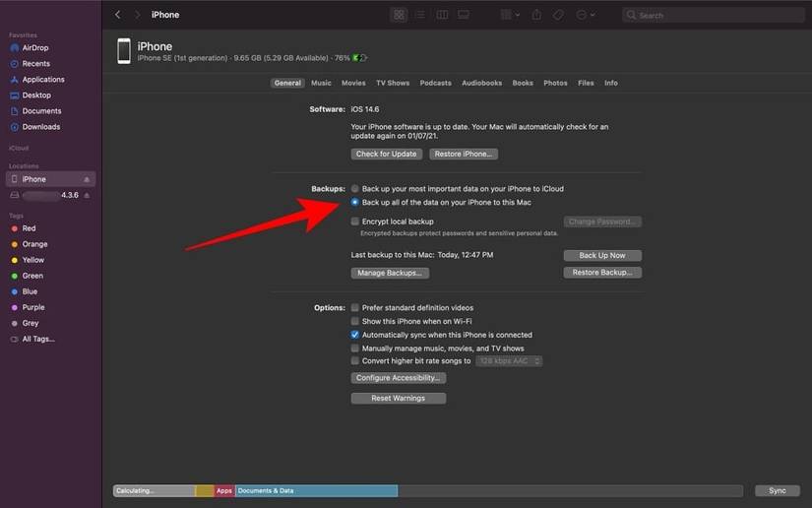This screenshot has width=812, height=508.
Task: Enable Prefer standard definition videos
Action: tap(354, 307)
